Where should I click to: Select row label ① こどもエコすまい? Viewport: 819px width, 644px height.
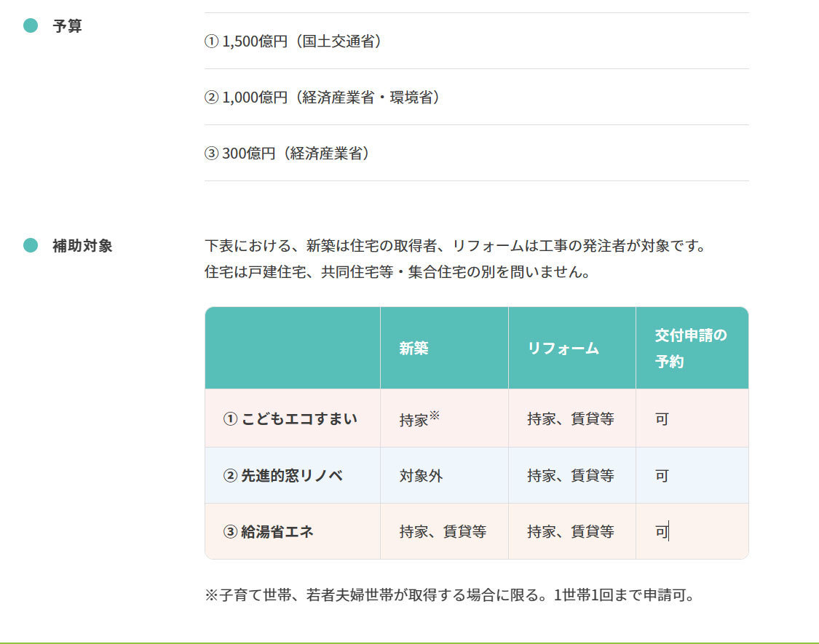(x=290, y=419)
